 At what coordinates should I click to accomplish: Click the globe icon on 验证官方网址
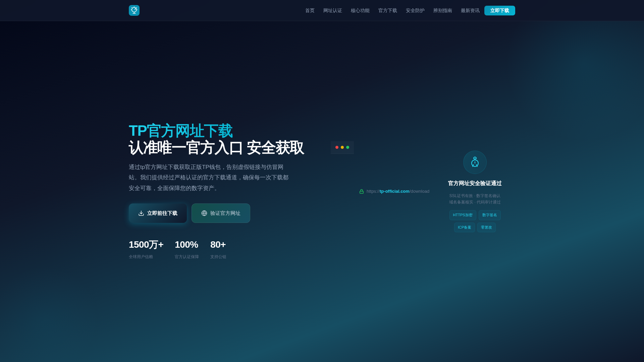204,213
